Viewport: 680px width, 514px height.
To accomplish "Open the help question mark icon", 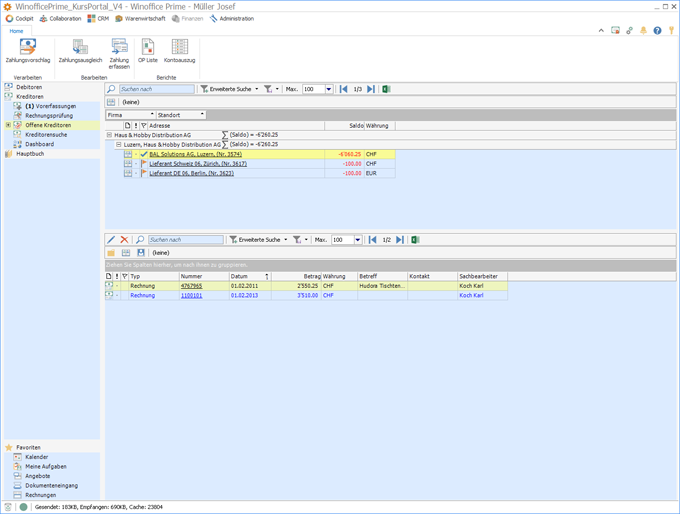I will point(657,30).
